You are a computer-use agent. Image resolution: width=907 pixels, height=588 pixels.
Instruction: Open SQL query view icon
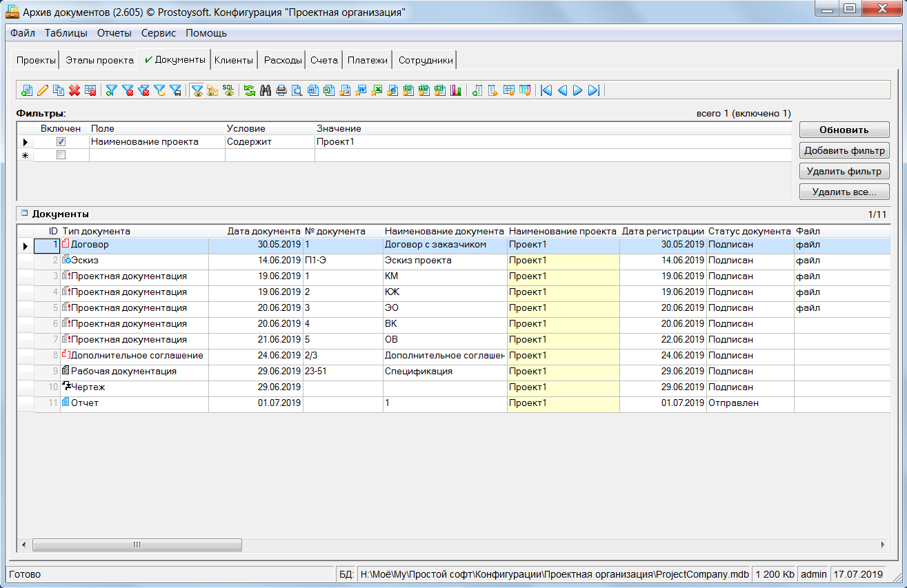(228, 90)
